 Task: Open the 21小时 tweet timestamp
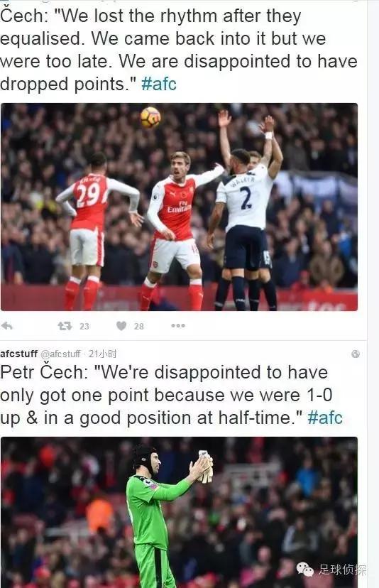102,354
